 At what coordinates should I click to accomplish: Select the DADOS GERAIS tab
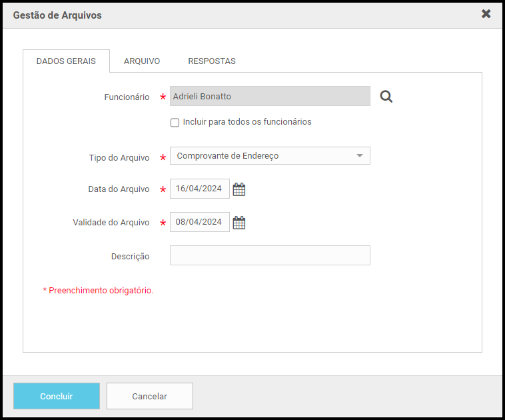click(66, 61)
